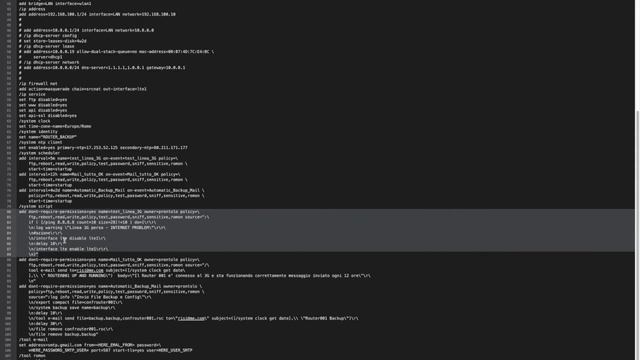Click the "set api-ssl disabled=yes" line
The image size is (640, 360).
point(48,116)
